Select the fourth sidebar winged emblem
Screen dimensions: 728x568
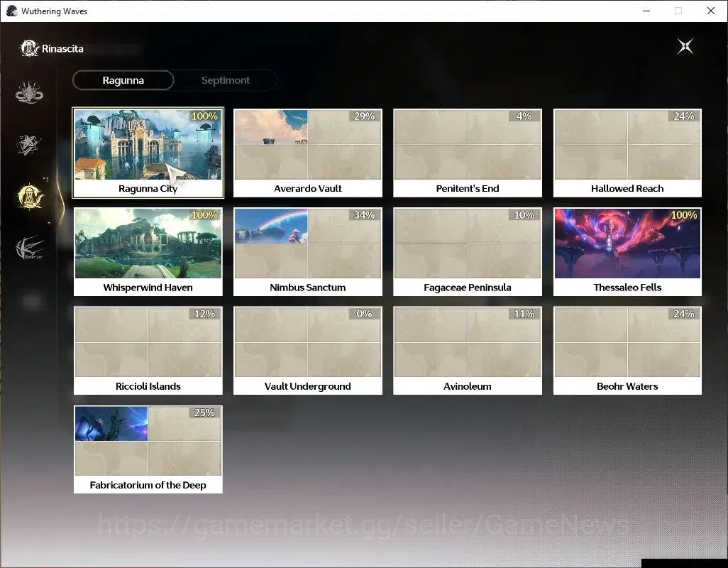[29, 248]
